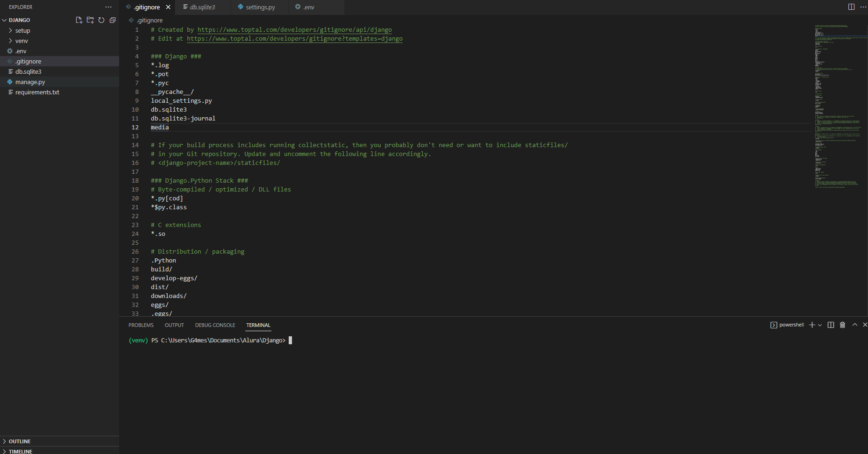Open the powershell terminal profile
The image size is (868, 454).
point(787,325)
